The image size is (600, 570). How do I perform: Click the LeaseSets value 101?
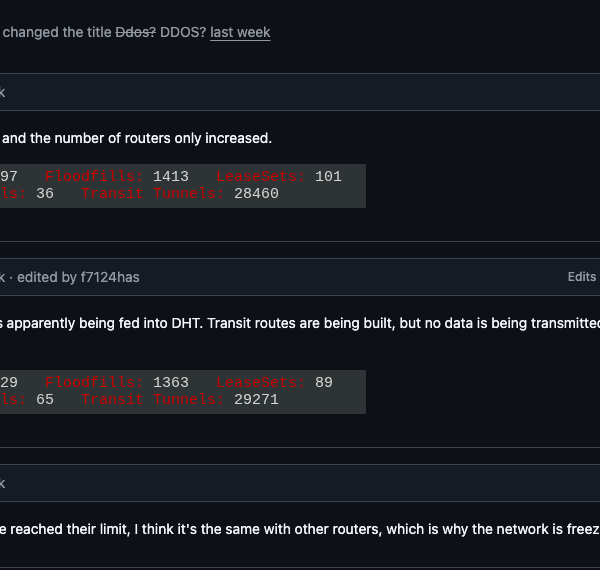tap(328, 177)
